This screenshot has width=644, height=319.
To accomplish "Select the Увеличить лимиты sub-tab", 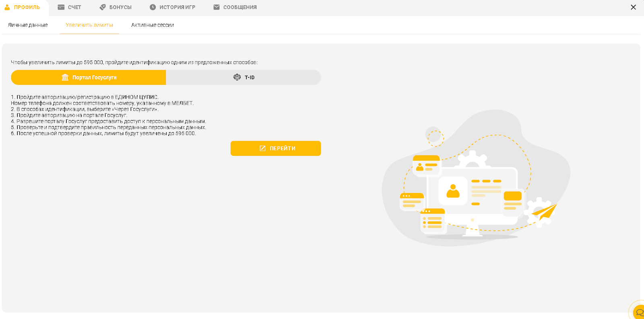I will [89, 25].
